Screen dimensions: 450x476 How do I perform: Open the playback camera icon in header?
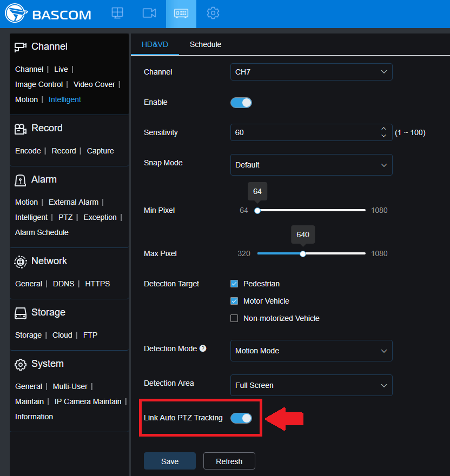pos(149,13)
